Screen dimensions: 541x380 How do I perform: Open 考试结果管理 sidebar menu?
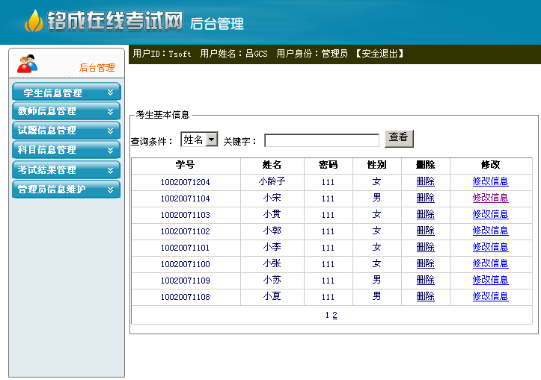pos(66,170)
